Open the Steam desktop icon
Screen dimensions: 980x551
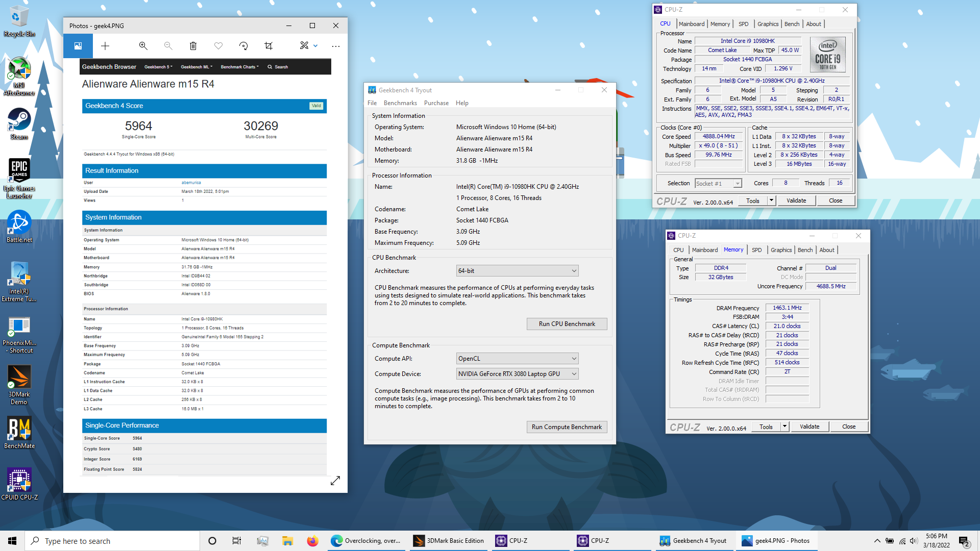19,124
